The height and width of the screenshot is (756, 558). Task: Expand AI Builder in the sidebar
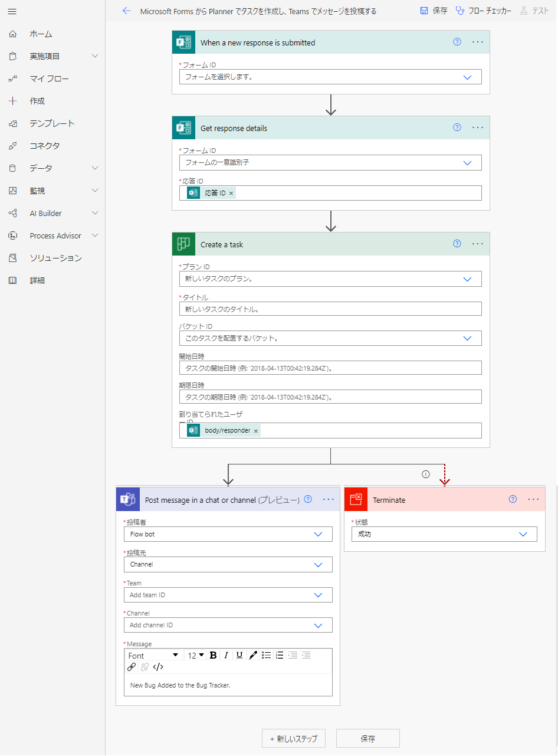(96, 213)
